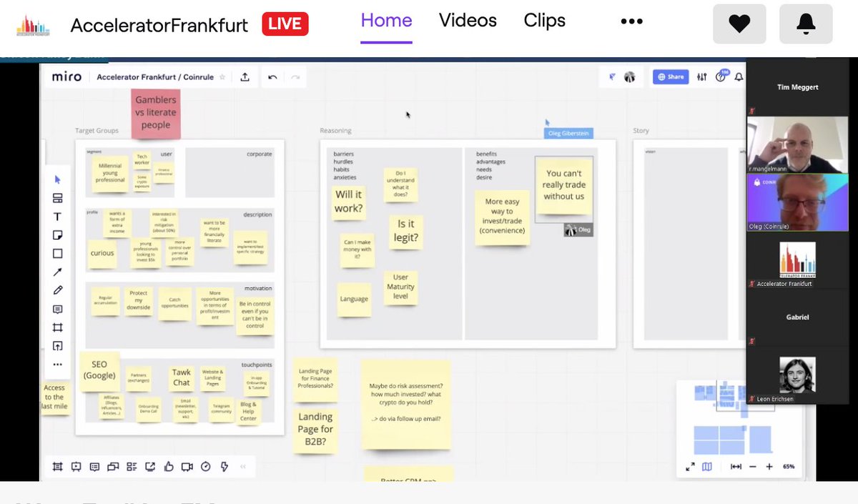Open the stream's three-dot more menu
The height and width of the screenshot is (504, 858).
click(631, 21)
